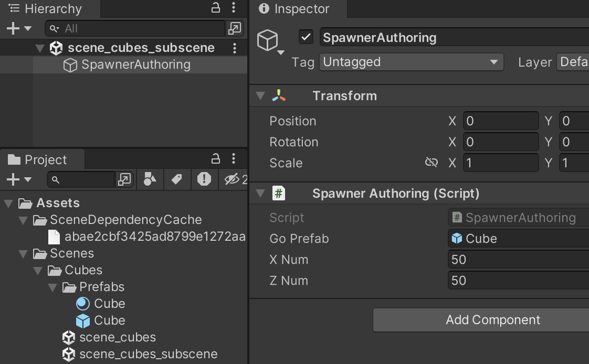Collapse the SceneDependencyCache folder
Screen dimensions: 589x364
point(23,220)
